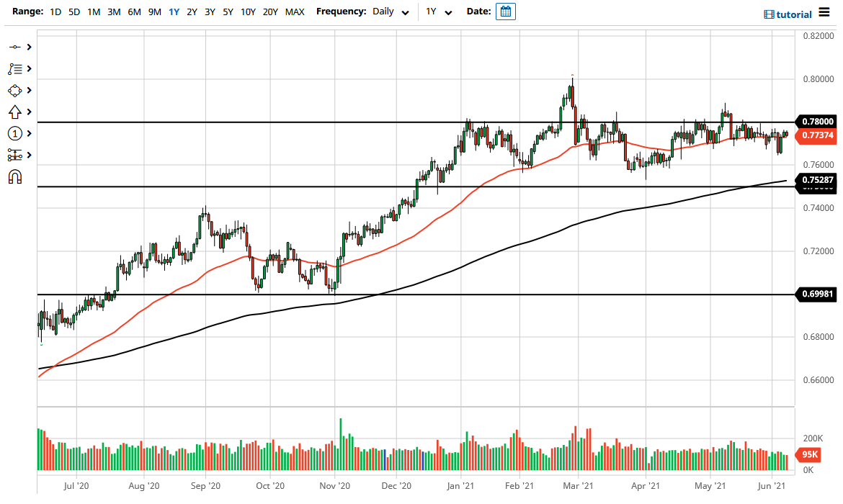Select the shape drawing tool
The height and width of the screenshot is (504, 843).
14,90
